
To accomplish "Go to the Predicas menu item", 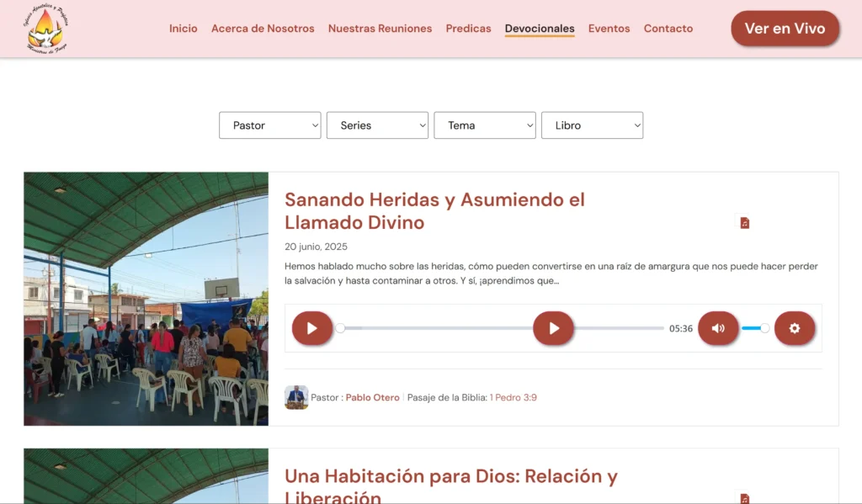I will click(468, 29).
